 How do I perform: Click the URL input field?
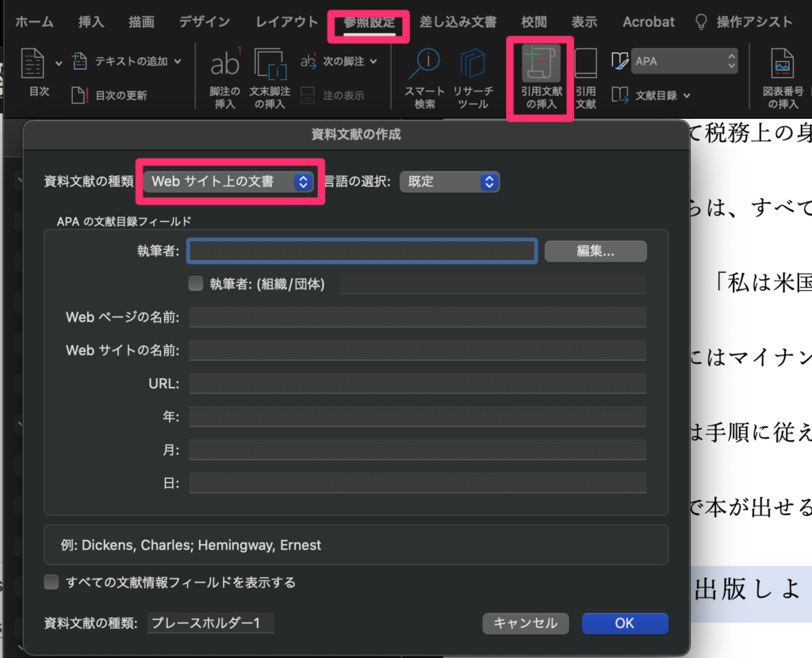click(417, 384)
